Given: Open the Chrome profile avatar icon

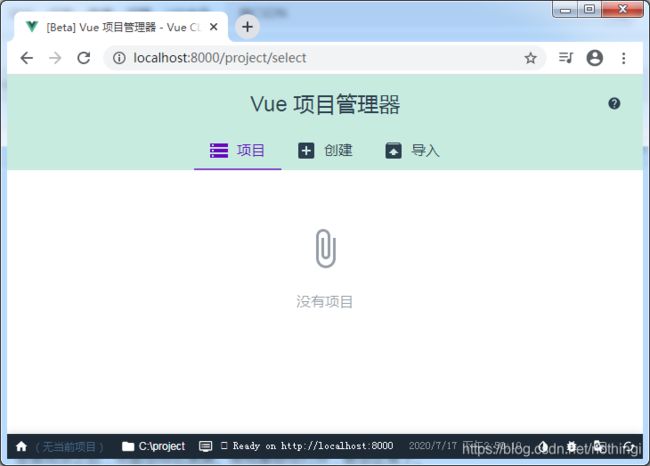Looking at the screenshot, I should point(594,58).
